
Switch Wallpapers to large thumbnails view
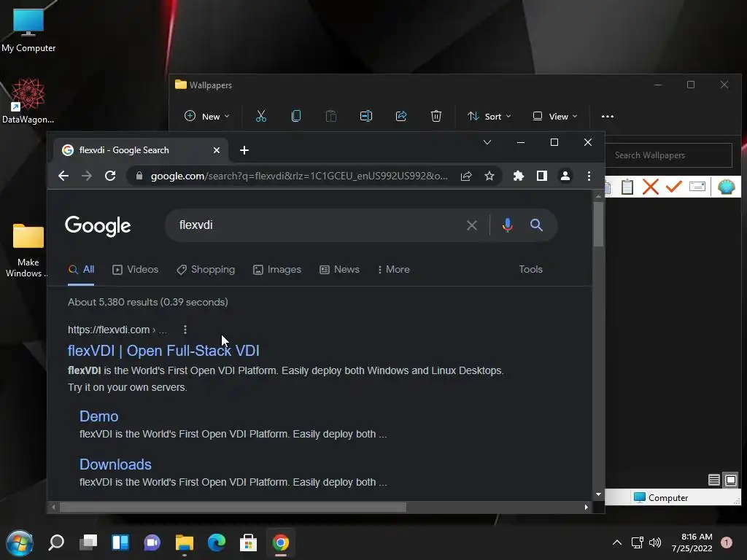730,480
